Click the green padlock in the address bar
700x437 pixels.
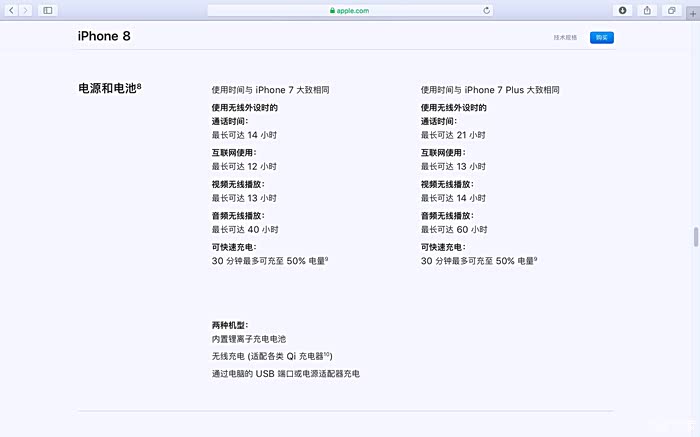point(331,10)
